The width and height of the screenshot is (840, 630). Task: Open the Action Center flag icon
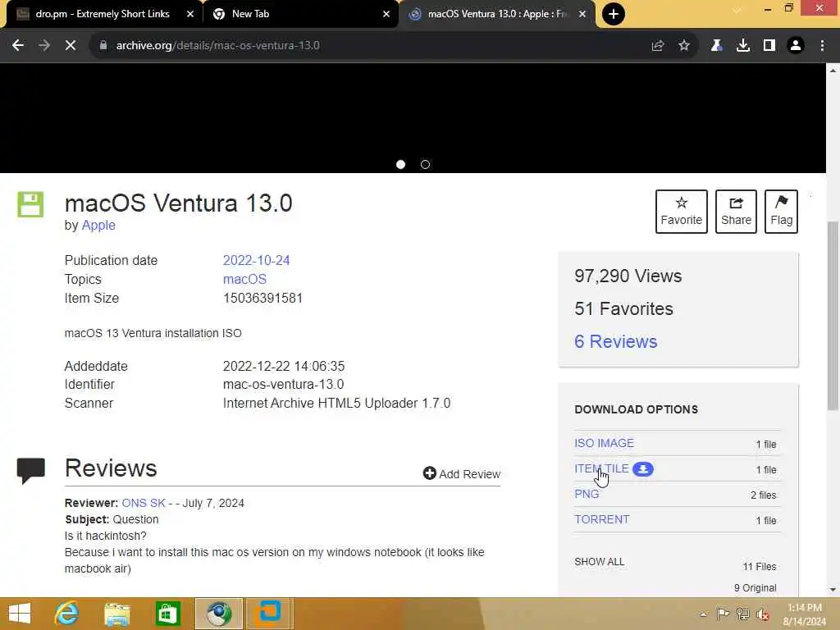point(723,614)
